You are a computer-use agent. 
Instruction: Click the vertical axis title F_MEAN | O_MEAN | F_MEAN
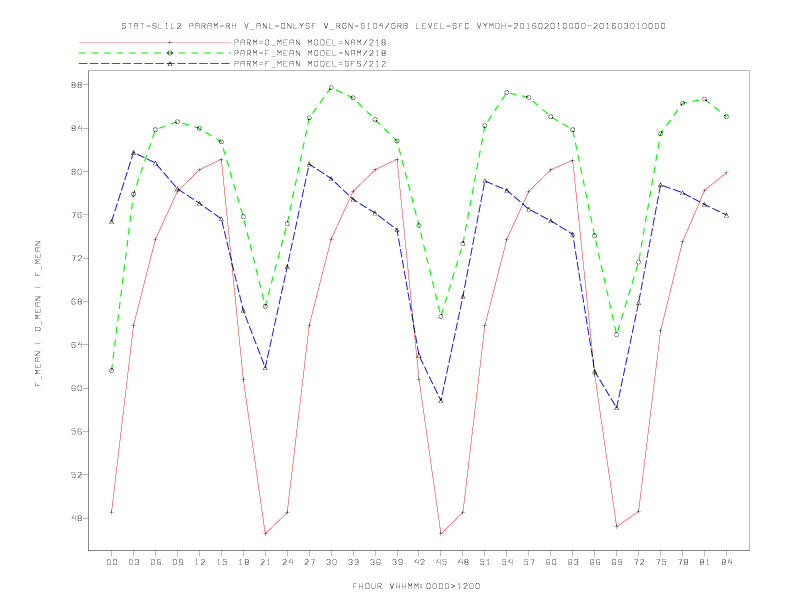(x=38, y=314)
